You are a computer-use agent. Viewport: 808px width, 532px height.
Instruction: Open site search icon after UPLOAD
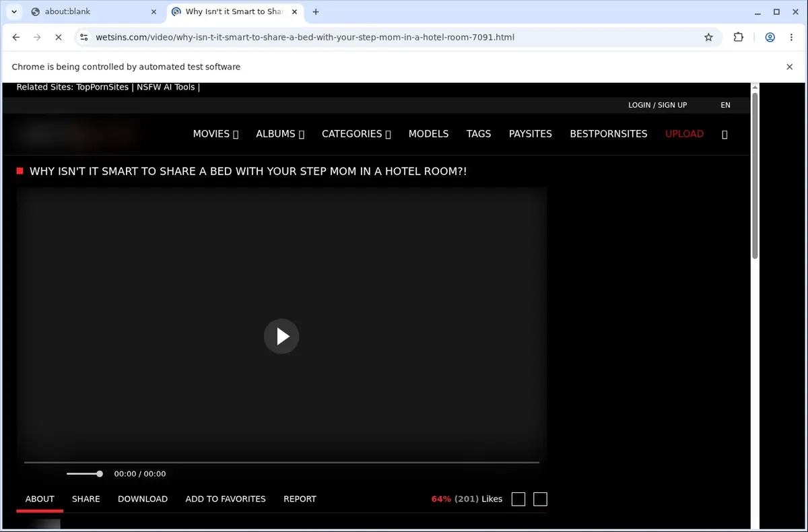pos(725,134)
